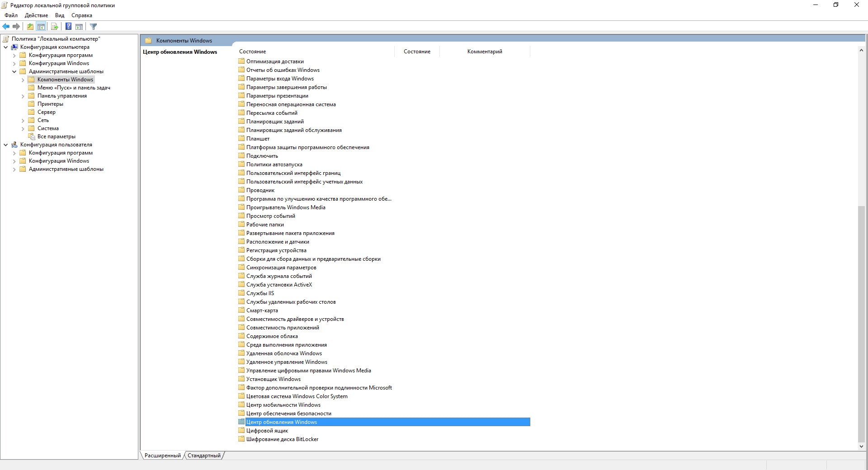Select the Шифрование диска BitLocker folder
Viewport: 868px width, 470px height.
tap(282, 439)
